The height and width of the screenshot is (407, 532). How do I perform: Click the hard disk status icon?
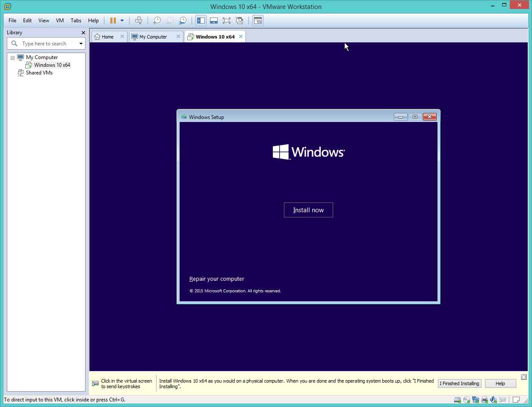click(x=458, y=400)
